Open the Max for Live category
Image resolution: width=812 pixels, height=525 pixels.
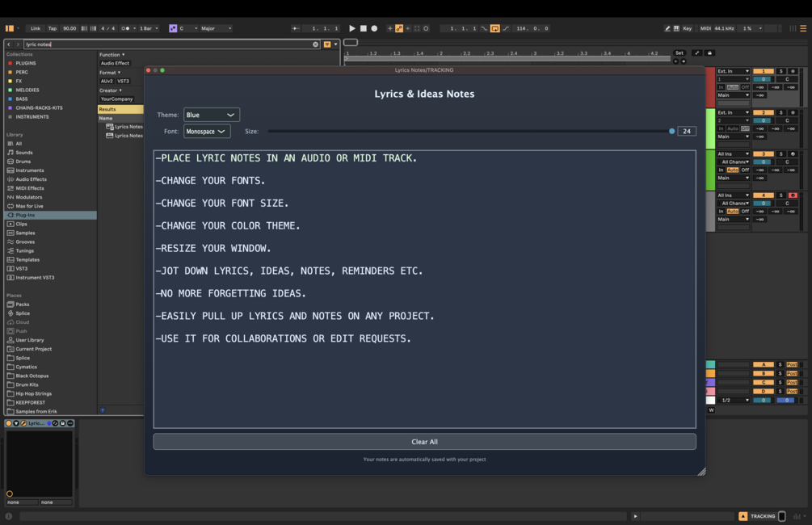coord(30,206)
